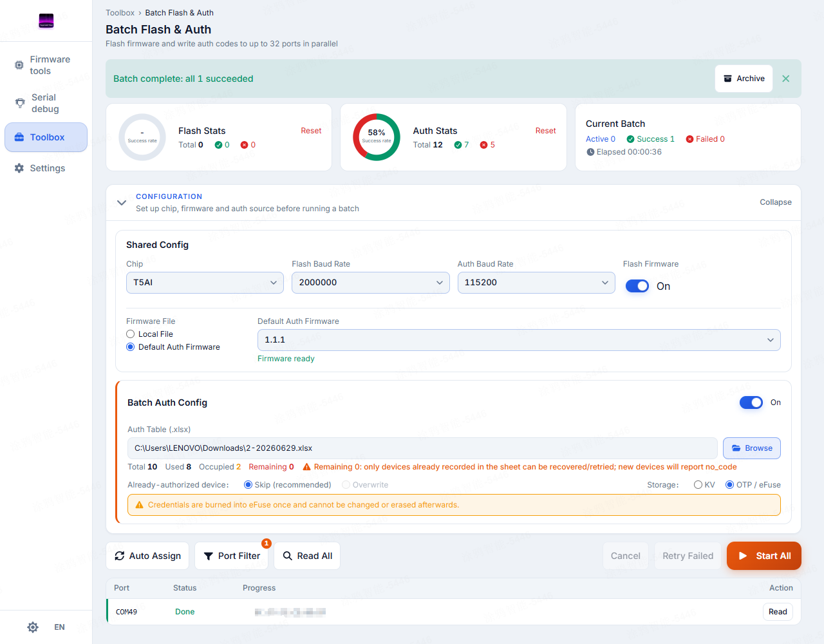Start all with the play button

tap(764, 556)
